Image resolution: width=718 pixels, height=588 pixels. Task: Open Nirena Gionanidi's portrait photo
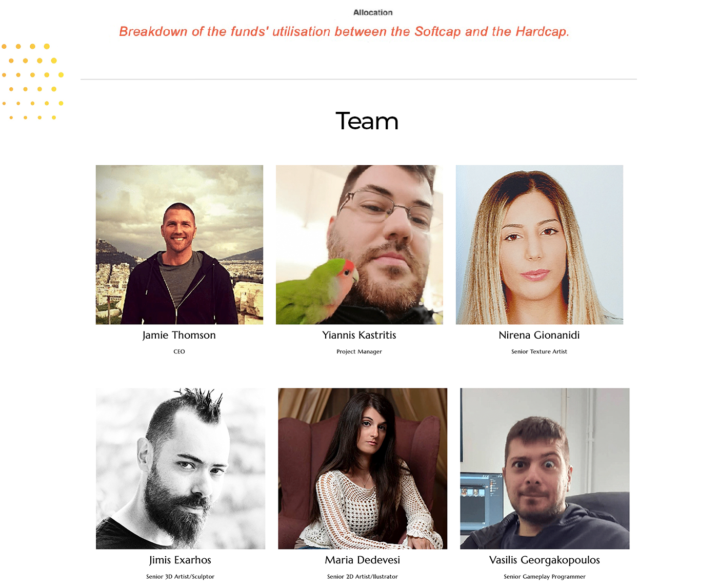540,245
